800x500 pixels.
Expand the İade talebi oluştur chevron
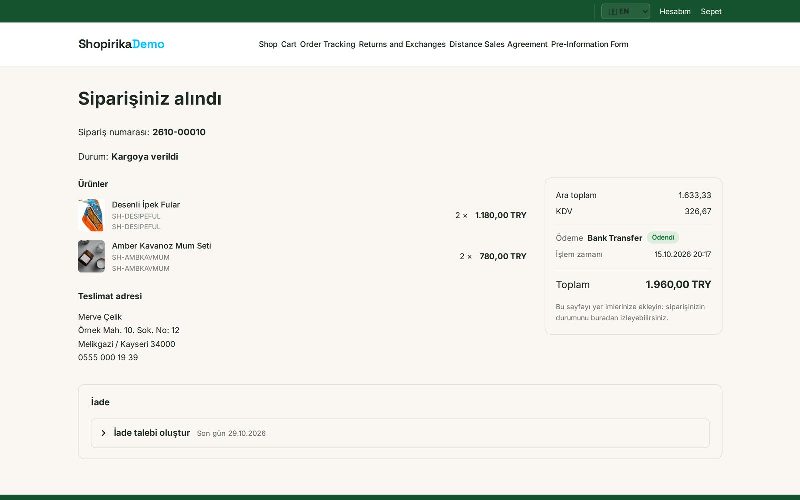pos(104,433)
